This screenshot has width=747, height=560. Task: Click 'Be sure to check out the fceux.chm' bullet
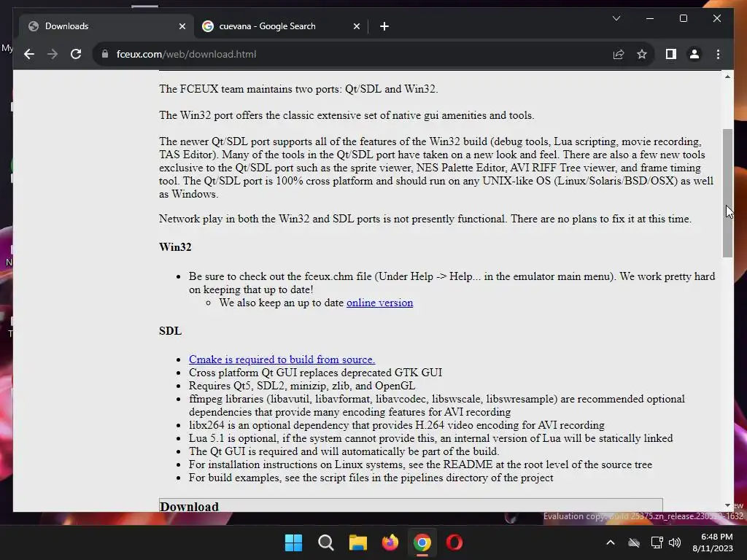pos(452,283)
